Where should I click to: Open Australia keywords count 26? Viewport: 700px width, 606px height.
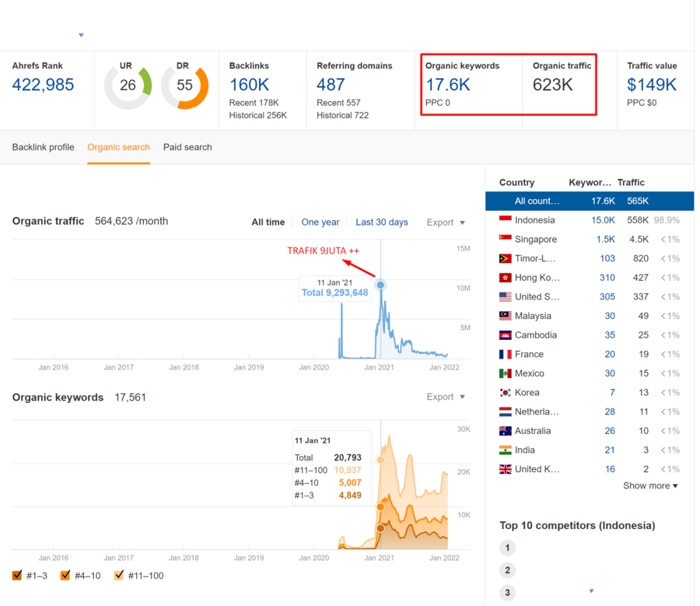pyautogui.click(x=610, y=431)
